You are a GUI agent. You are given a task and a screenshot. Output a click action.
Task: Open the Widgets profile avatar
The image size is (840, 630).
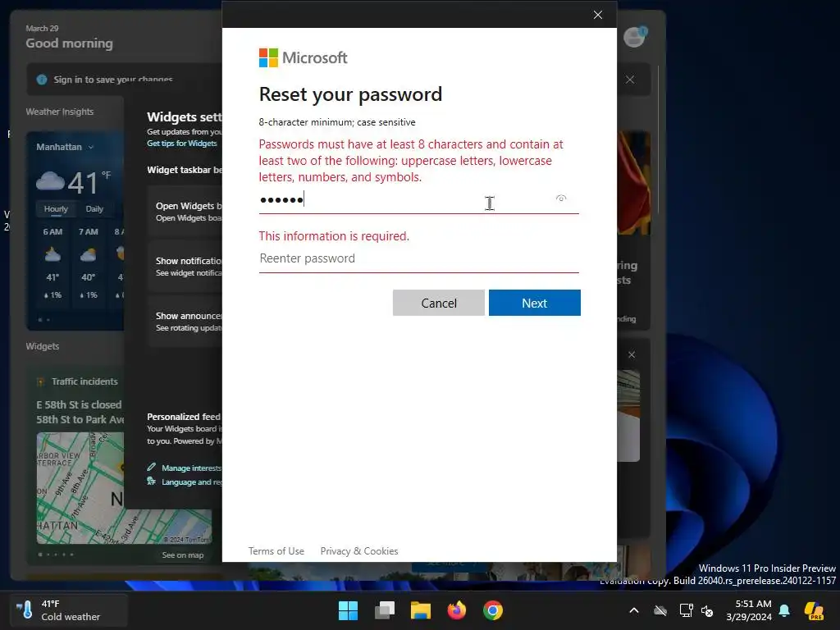click(635, 37)
